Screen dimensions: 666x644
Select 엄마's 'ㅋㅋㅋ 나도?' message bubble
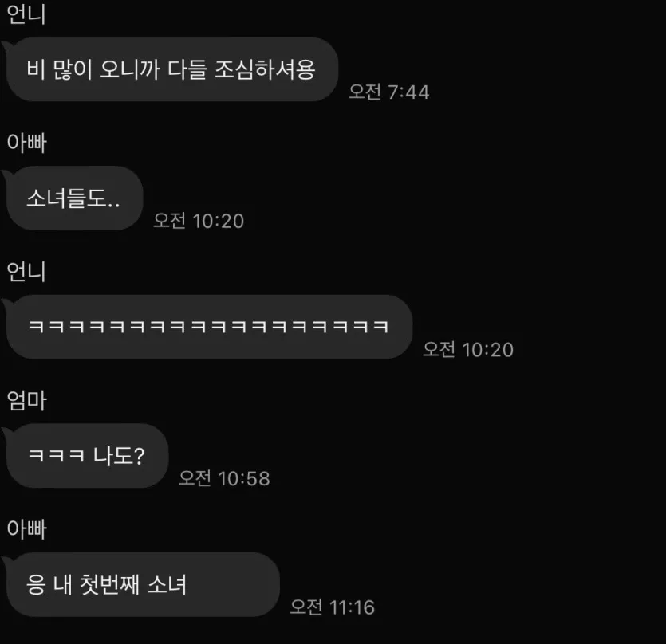tap(87, 456)
